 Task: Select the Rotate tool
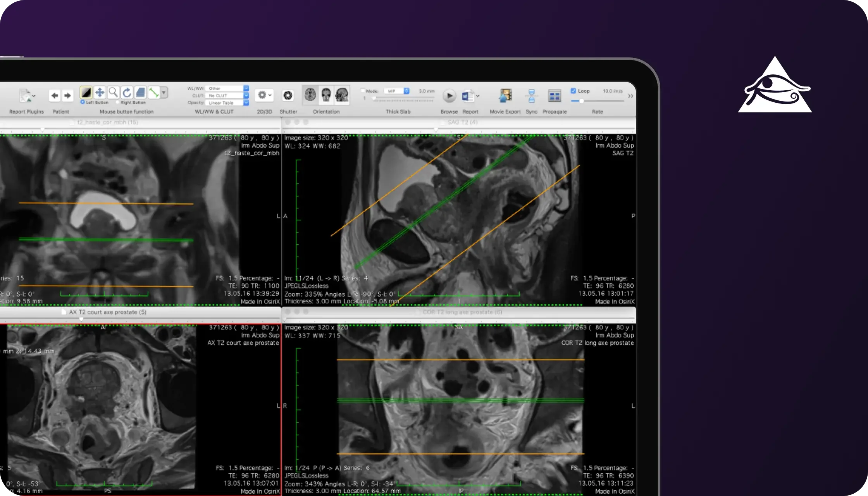coord(127,93)
